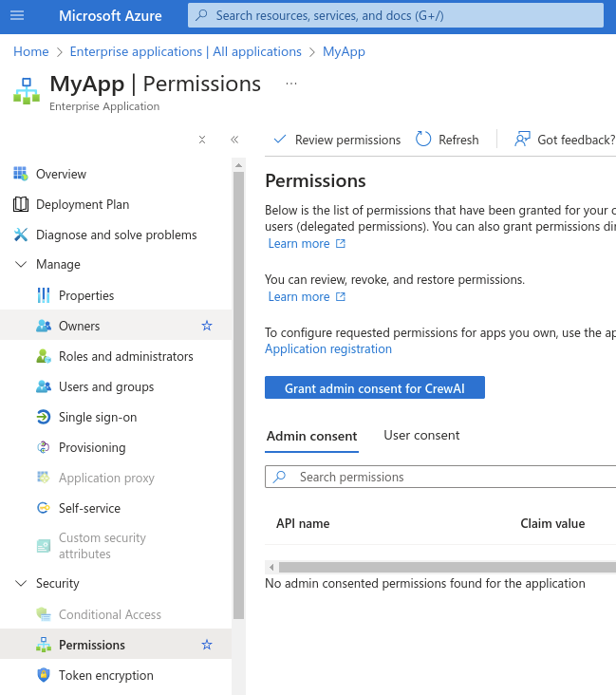
Task: Toggle the Permissions favorite star
Action: [207, 645]
